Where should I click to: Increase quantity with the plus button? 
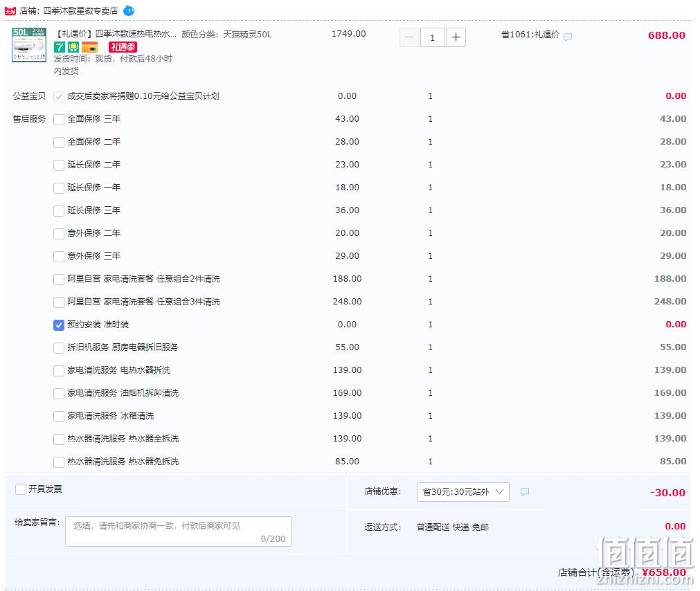click(456, 37)
